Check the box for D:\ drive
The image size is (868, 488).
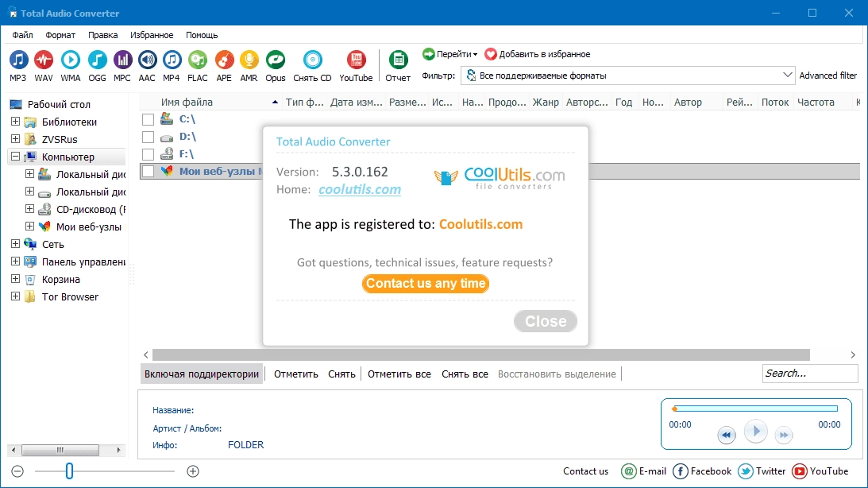148,137
